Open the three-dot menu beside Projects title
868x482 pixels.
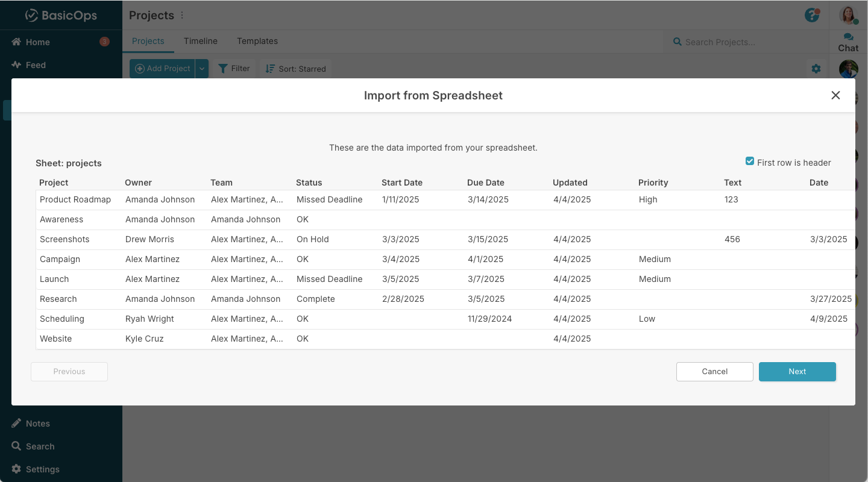tap(181, 14)
